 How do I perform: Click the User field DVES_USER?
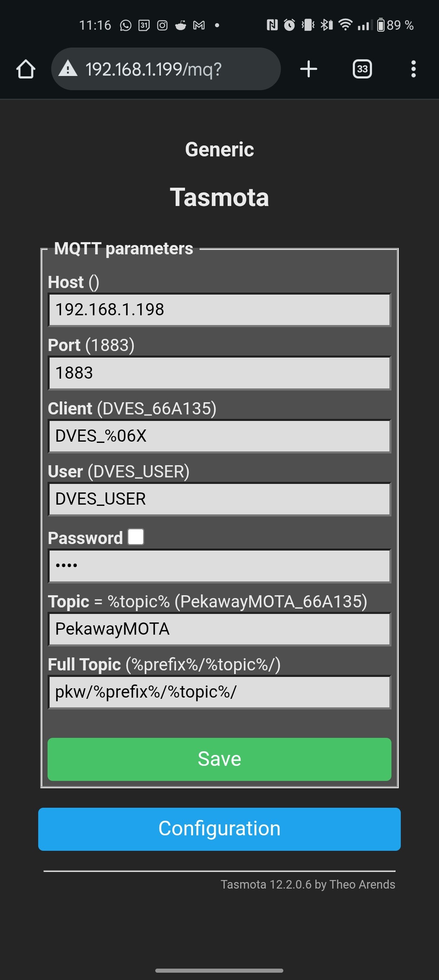219,499
